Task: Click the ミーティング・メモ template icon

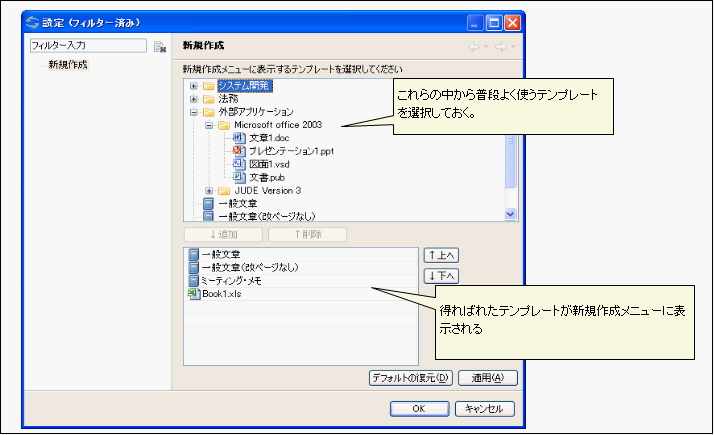Action: point(194,281)
